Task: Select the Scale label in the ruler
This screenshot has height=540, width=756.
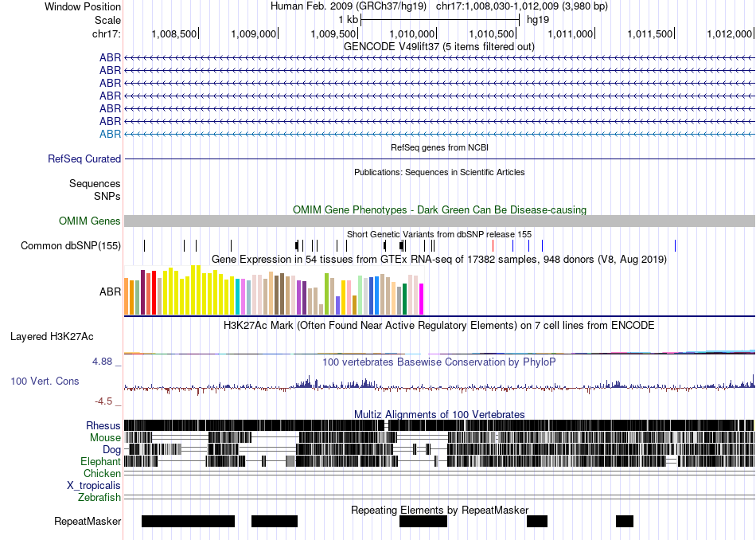Action: [107, 20]
